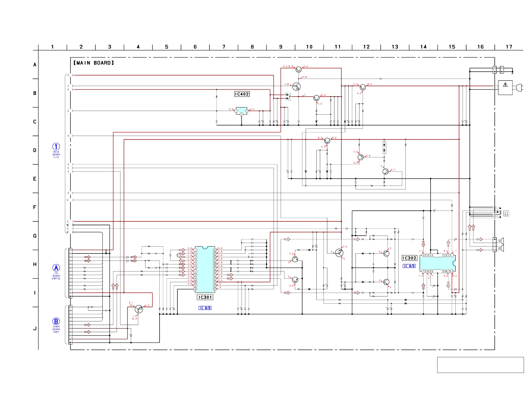This screenshot has width=532, height=400.
Task: Click the circled A CD board marker
Action: point(56,268)
